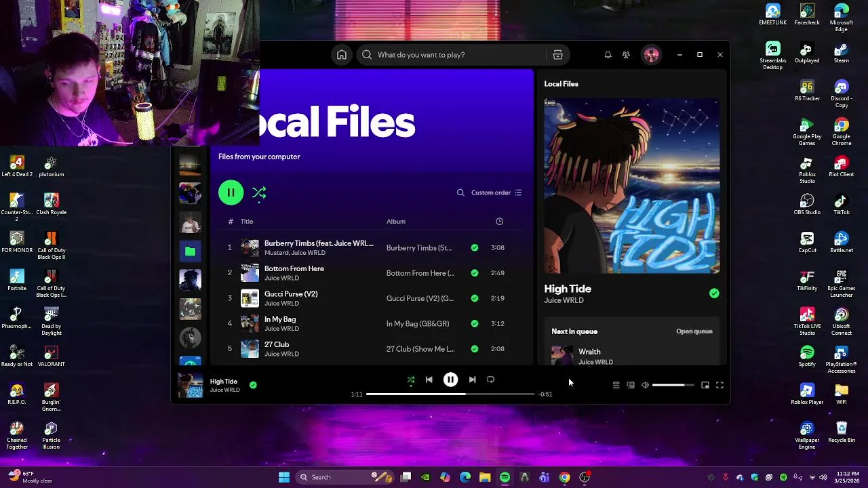The width and height of the screenshot is (868, 488).
Task: Open Roblox Player desktop shortcut
Action: [x=807, y=394]
